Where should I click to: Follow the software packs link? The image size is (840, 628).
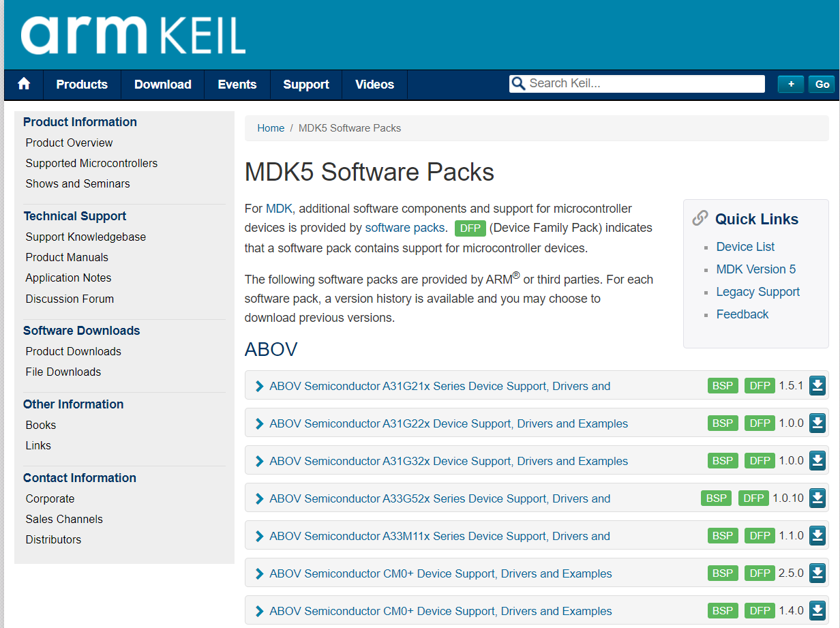[x=405, y=228]
